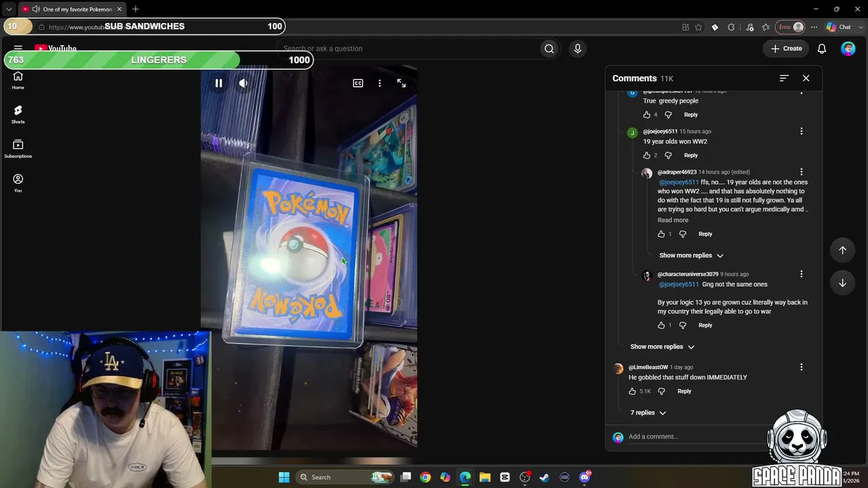This screenshot has width=868, height=488.
Task: Go to the previous Short
Action: tap(842, 250)
